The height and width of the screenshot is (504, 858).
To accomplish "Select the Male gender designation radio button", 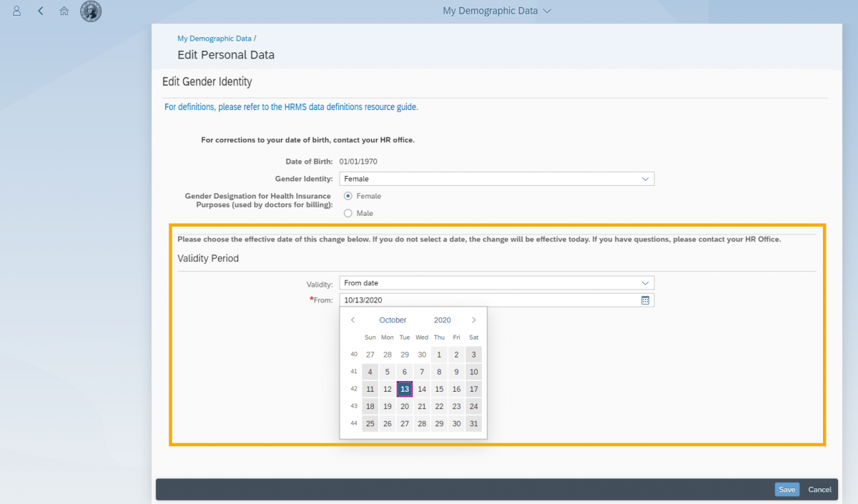I will coord(348,212).
